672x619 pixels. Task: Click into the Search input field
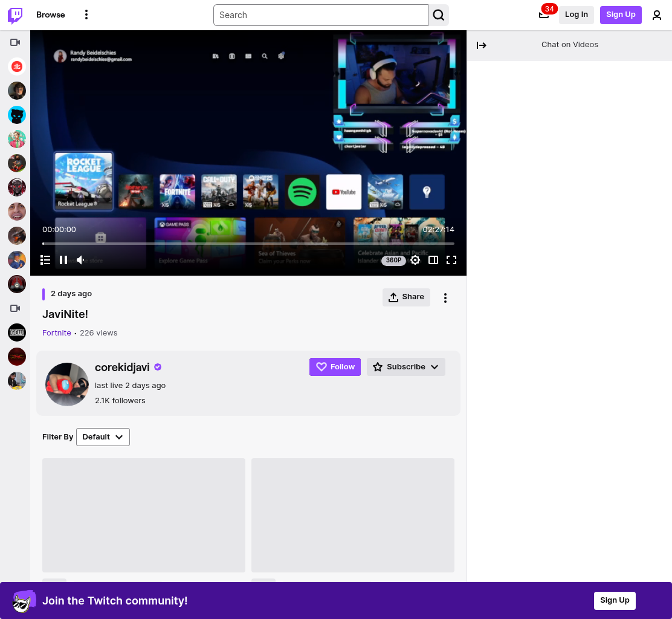tap(320, 15)
